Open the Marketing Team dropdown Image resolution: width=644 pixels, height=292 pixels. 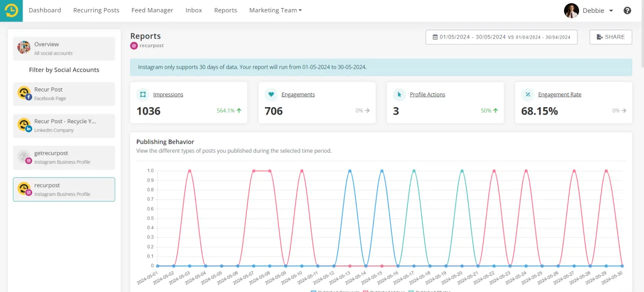coord(275,10)
